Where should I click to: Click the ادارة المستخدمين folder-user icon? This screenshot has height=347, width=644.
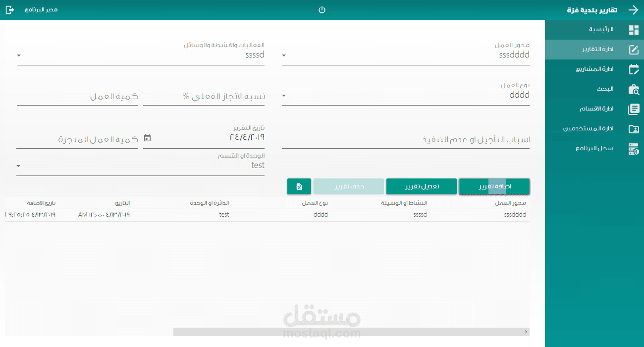click(634, 129)
